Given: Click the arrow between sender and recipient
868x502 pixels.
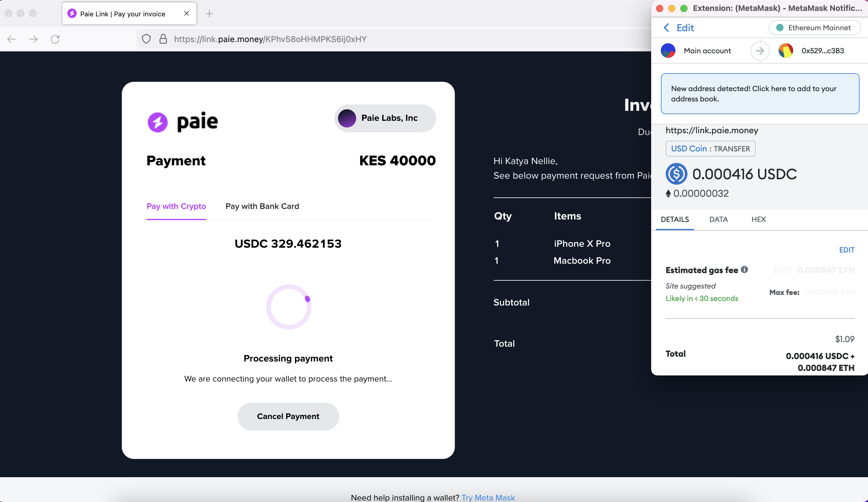Looking at the screenshot, I should click(x=760, y=51).
